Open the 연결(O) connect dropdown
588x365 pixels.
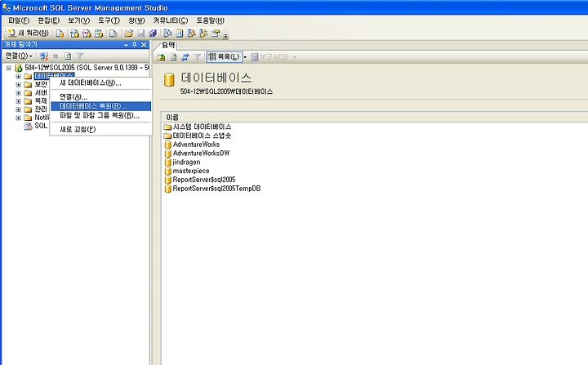(x=19, y=56)
